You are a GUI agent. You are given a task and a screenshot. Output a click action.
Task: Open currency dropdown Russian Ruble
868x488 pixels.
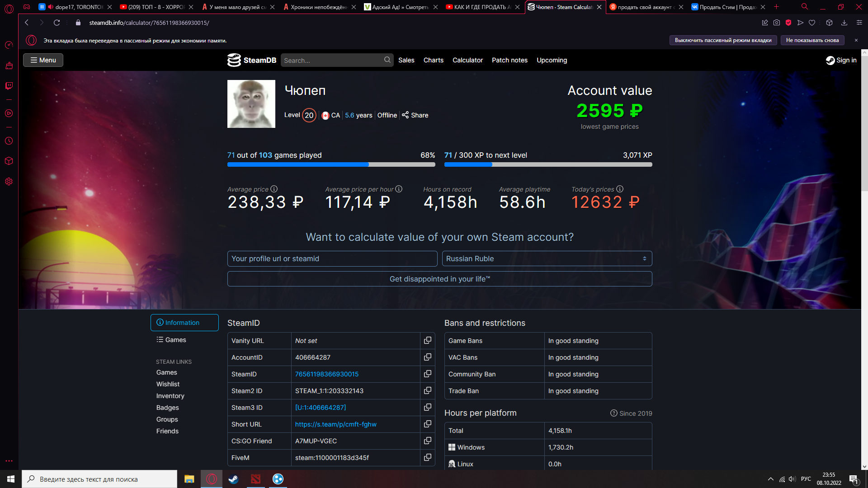[547, 258]
